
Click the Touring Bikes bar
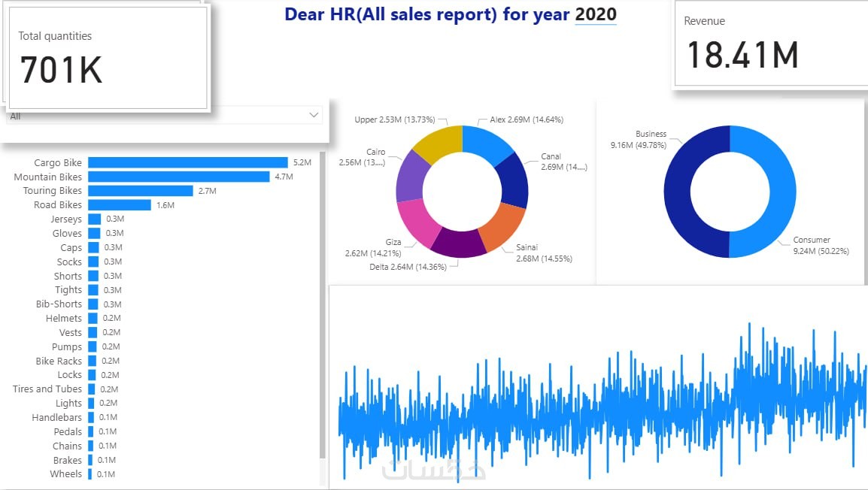click(141, 191)
